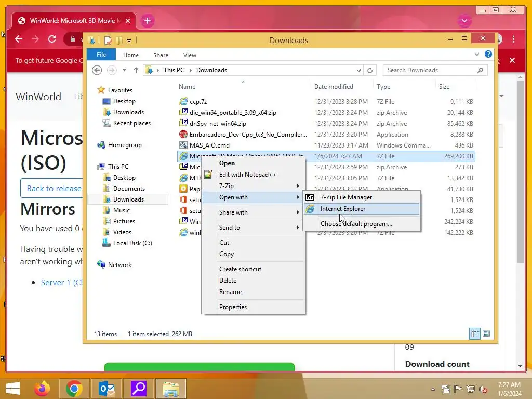Go back in Chrome browser
The width and height of the screenshot is (532, 399).
tap(19, 39)
